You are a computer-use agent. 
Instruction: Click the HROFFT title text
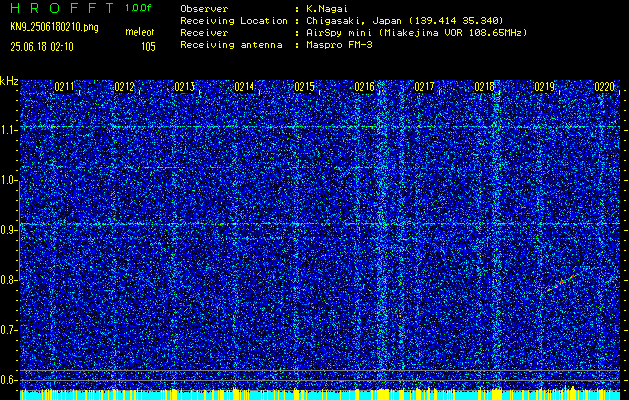click(x=62, y=8)
